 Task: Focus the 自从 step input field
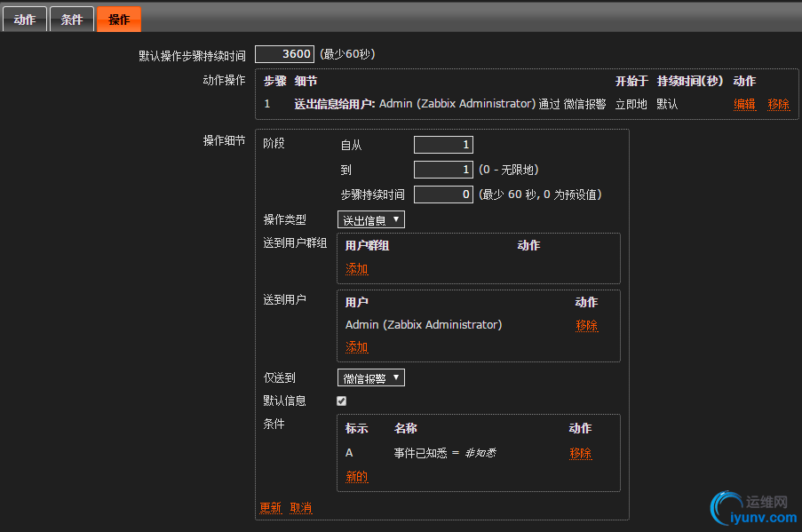click(443, 145)
